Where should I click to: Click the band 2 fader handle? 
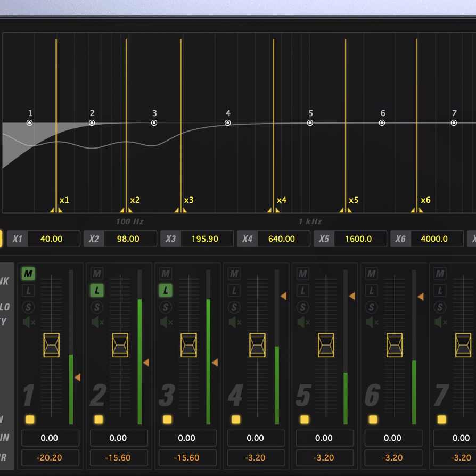120,345
